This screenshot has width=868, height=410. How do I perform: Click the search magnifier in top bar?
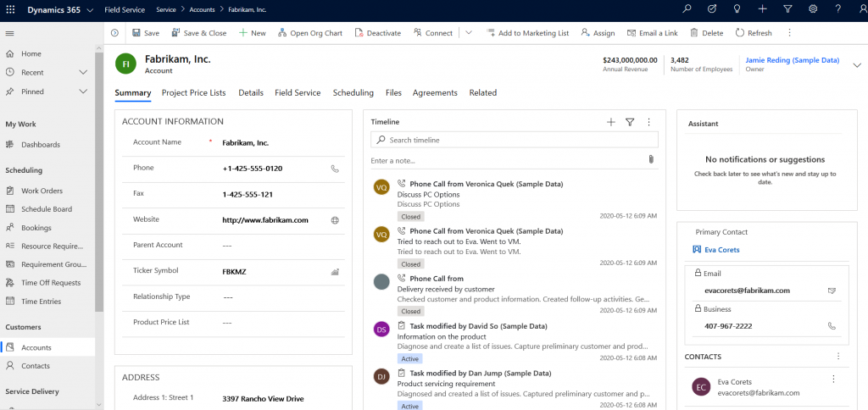[x=687, y=8]
